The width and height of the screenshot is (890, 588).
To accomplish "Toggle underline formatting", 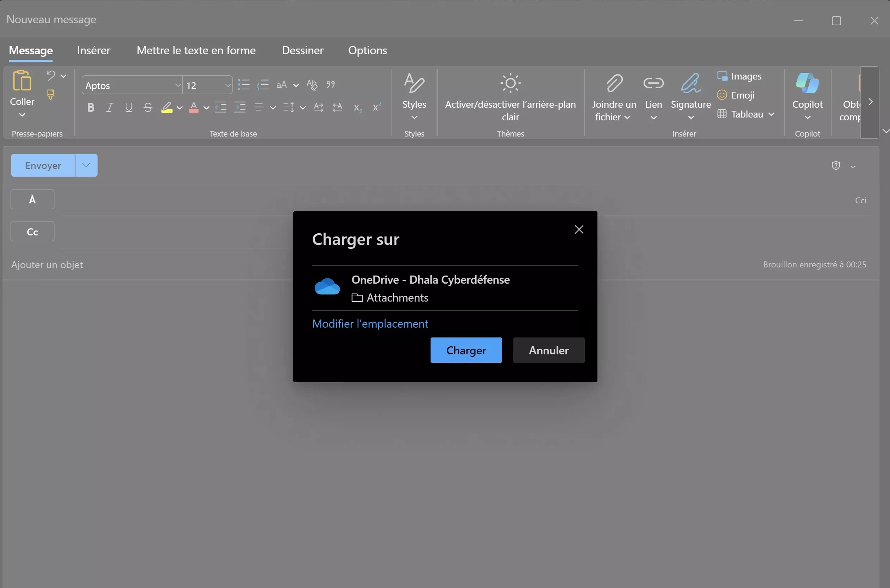I will click(x=129, y=108).
